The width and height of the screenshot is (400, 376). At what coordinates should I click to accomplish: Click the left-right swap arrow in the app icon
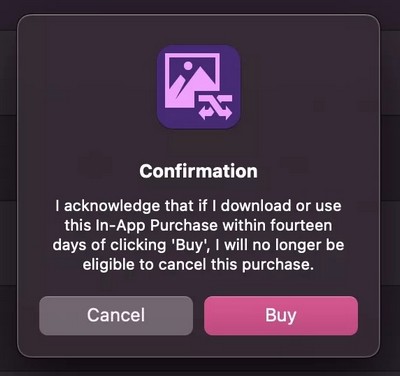point(215,114)
